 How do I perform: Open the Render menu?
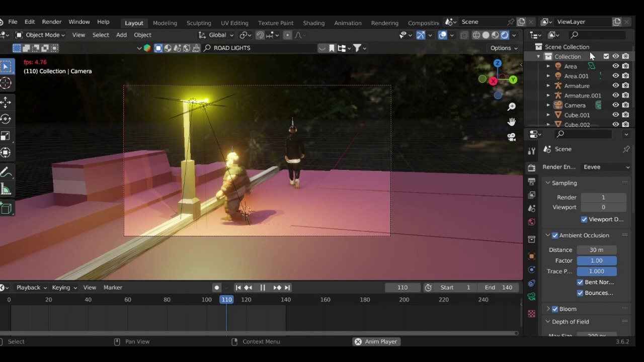coord(51,22)
